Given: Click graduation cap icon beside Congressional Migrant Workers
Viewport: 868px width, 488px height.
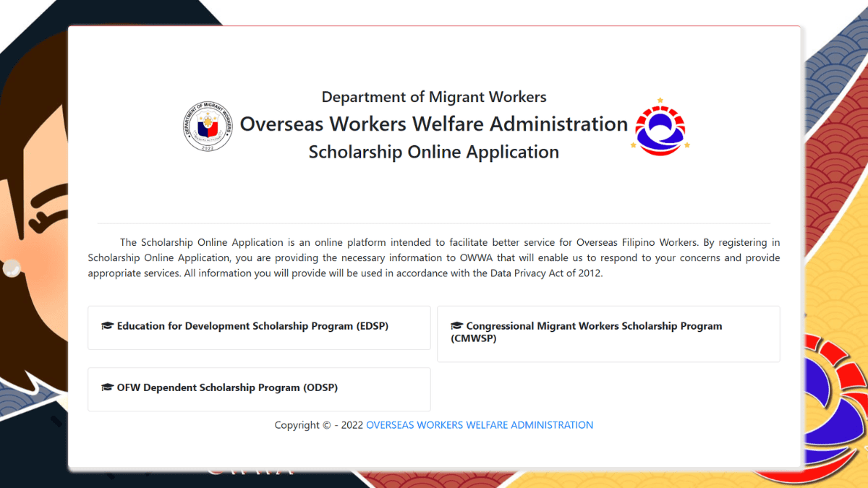Looking at the screenshot, I should click(x=456, y=326).
